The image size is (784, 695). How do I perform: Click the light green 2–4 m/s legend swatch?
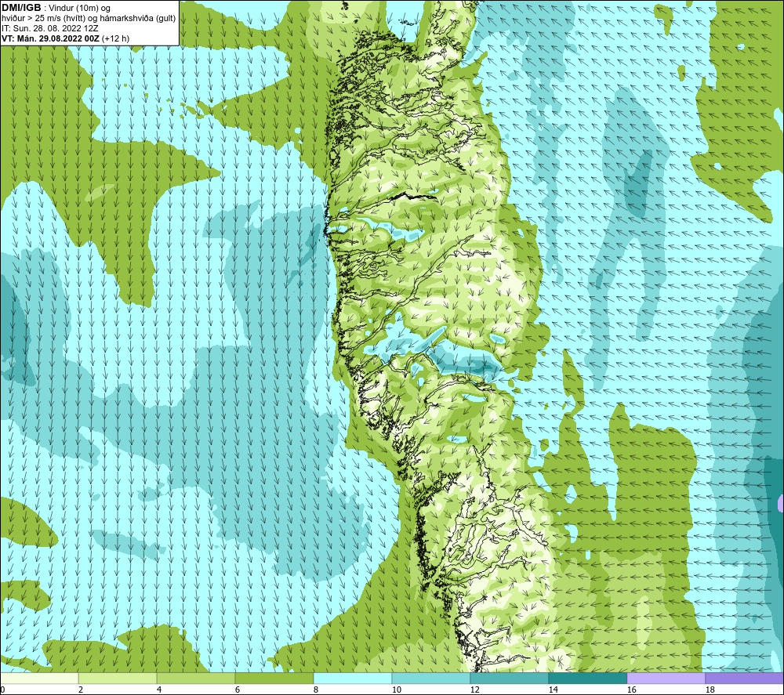[x=118, y=678]
